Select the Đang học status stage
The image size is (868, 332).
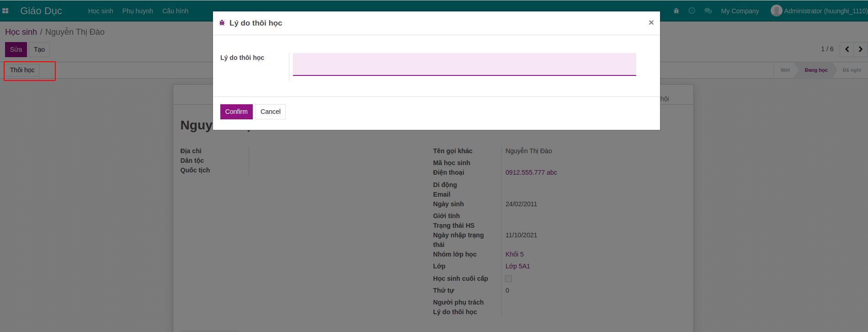tap(815, 70)
